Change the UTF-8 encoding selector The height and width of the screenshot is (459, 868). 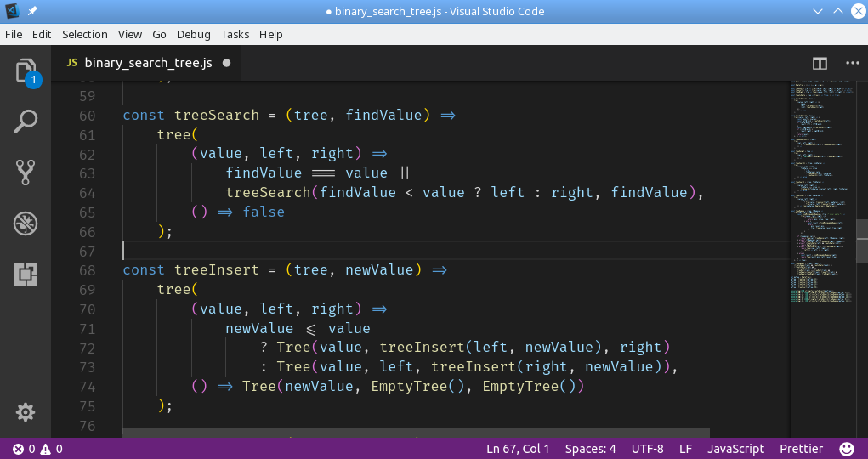pyautogui.click(x=647, y=449)
